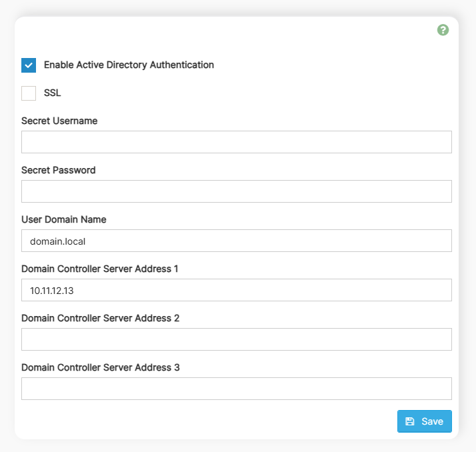Screen dimensions: 476x452
Task: Click the Domain Controller Server Address 3 field
Action: pyautogui.click(x=236, y=389)
